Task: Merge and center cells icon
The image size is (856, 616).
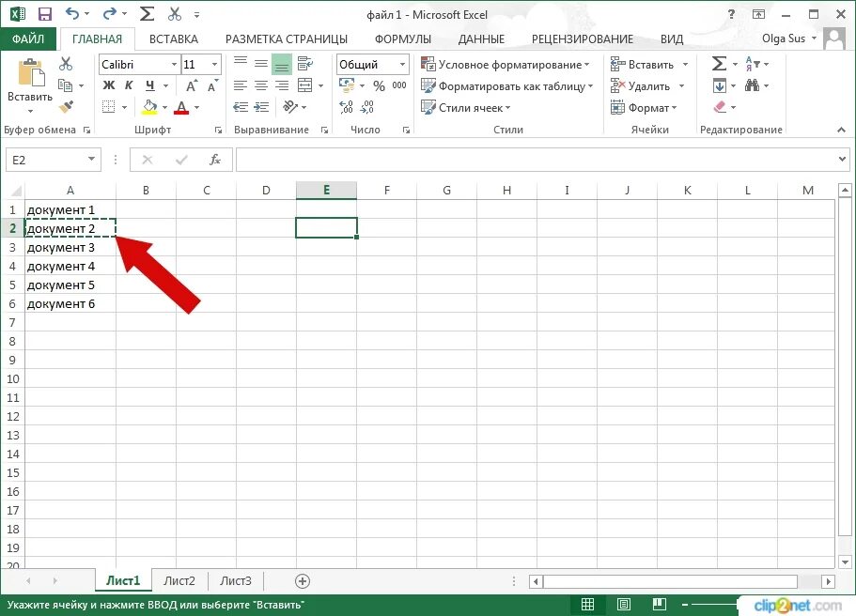Action: click(304, 85)
